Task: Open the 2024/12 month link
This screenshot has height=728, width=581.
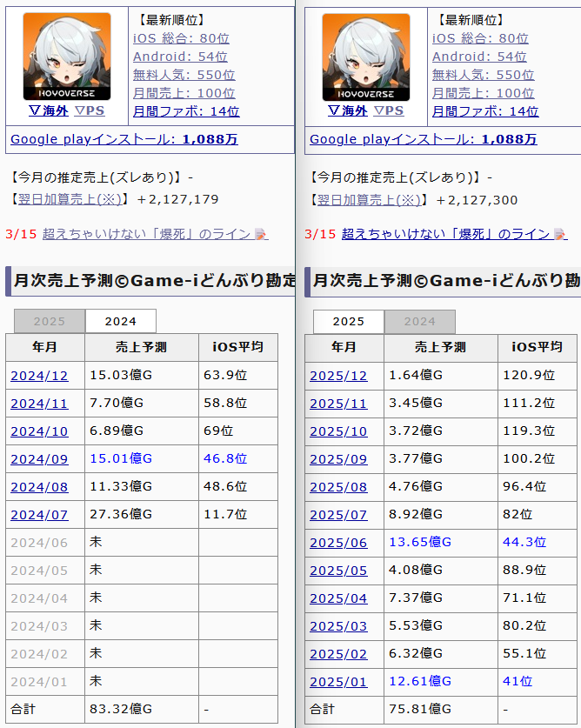Action: pos(39,376)
